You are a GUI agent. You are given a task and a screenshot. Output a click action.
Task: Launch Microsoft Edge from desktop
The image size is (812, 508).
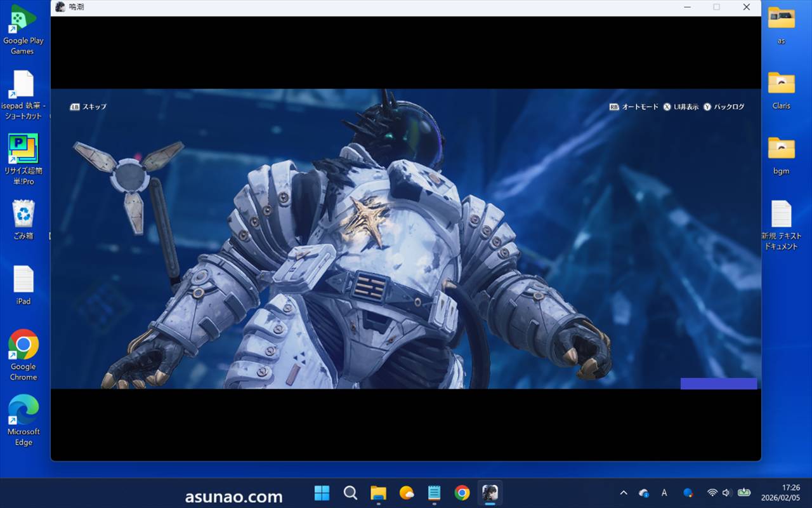click(23, 419)
